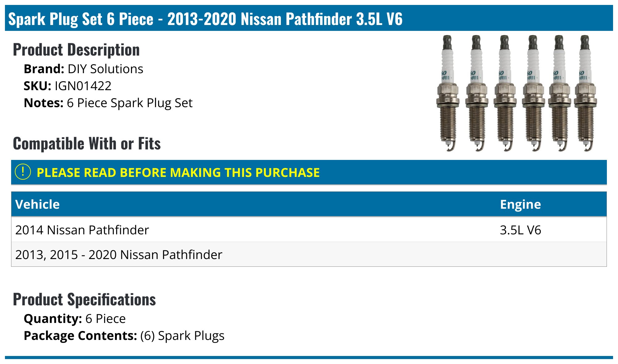This screenshot has height=364, width=618.
Task: Select the 2013, 2015 - 2020 Nissan Pathfinder row
Action: coord(309,254)
